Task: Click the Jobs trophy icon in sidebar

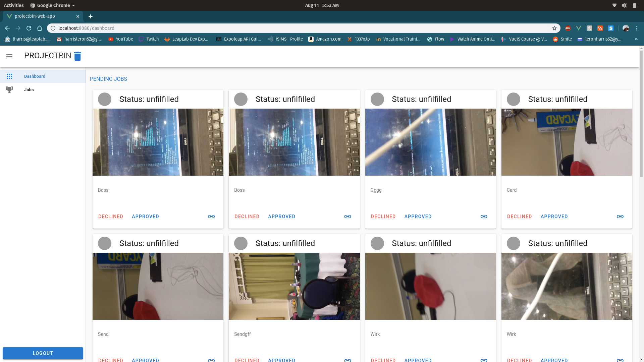Action: (9, 89)
